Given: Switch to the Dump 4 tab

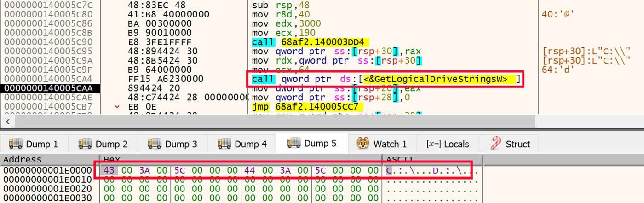Looking at the screenshot, I should coord(241,144).
